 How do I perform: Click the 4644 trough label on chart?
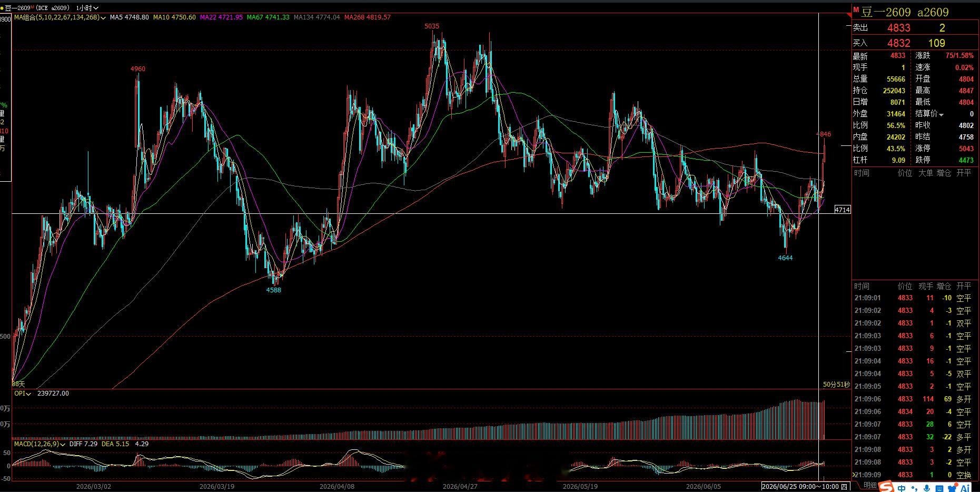pyautogui.click(x=785, y=258)
